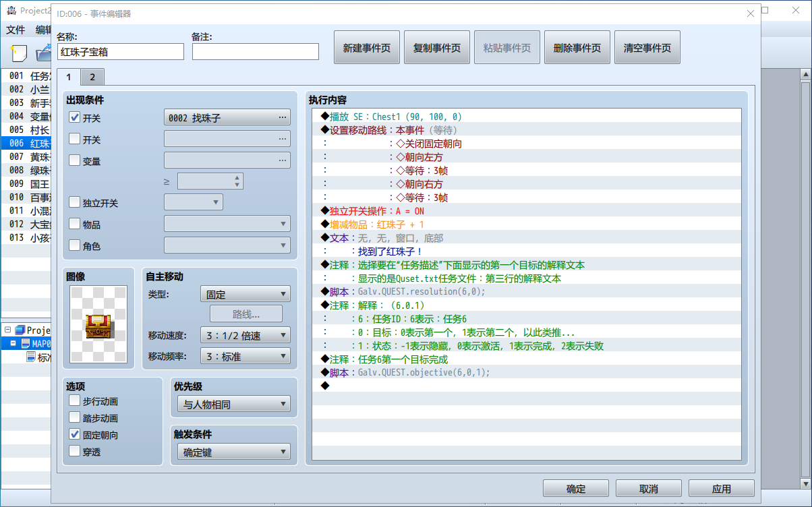Click the 复制事件页 button

click(437, 48)
